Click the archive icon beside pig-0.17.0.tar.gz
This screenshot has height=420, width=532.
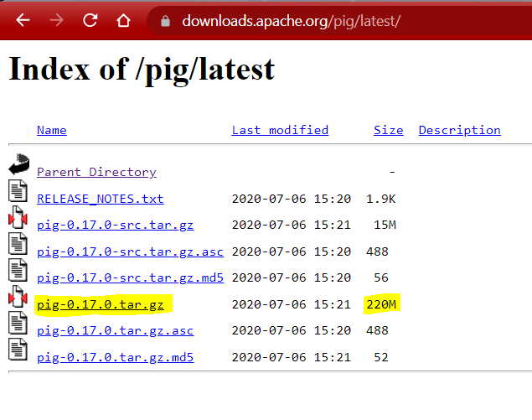[x=18, y=297]
